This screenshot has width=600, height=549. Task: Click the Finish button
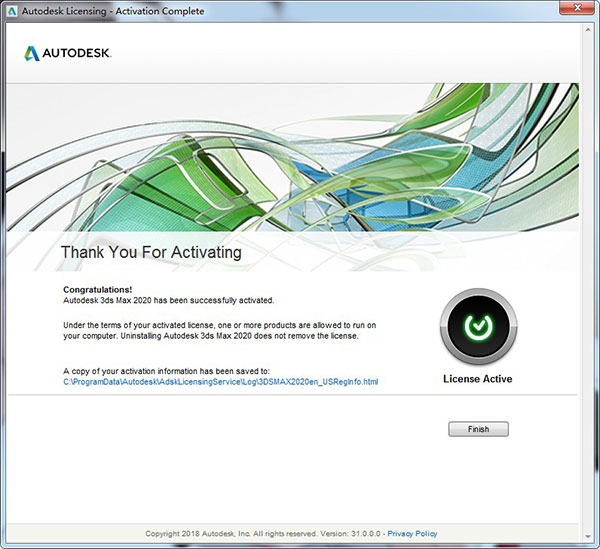(x=478, y=429)
